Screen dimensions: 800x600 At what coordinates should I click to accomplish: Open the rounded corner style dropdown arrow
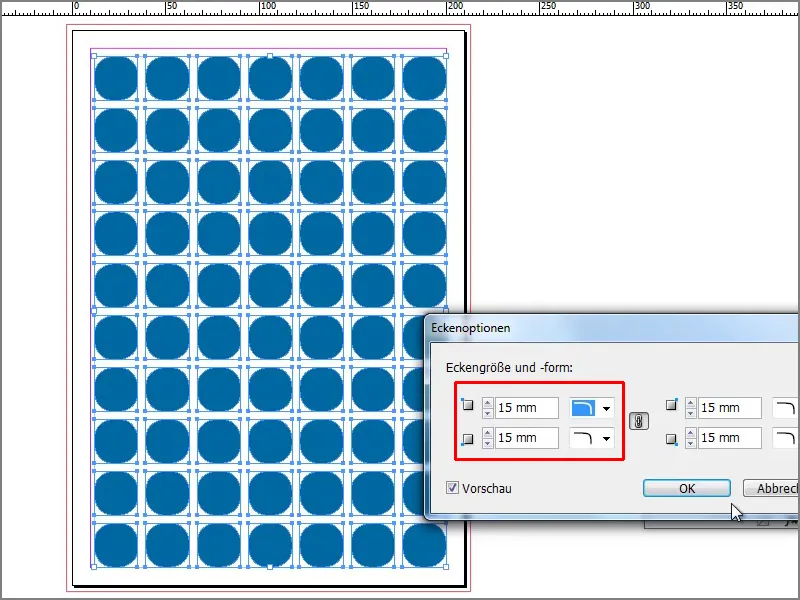pyautogui.click(x=605, y=407)
